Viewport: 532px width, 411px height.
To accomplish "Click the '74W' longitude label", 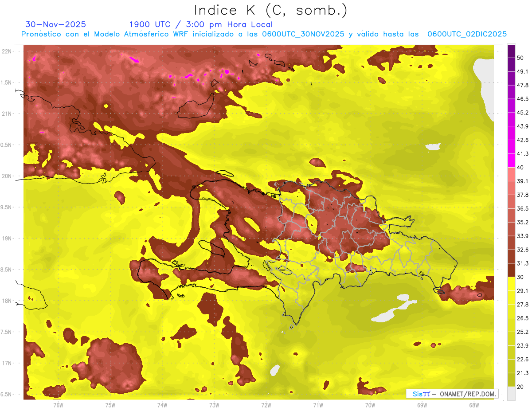I will (162, 405).
